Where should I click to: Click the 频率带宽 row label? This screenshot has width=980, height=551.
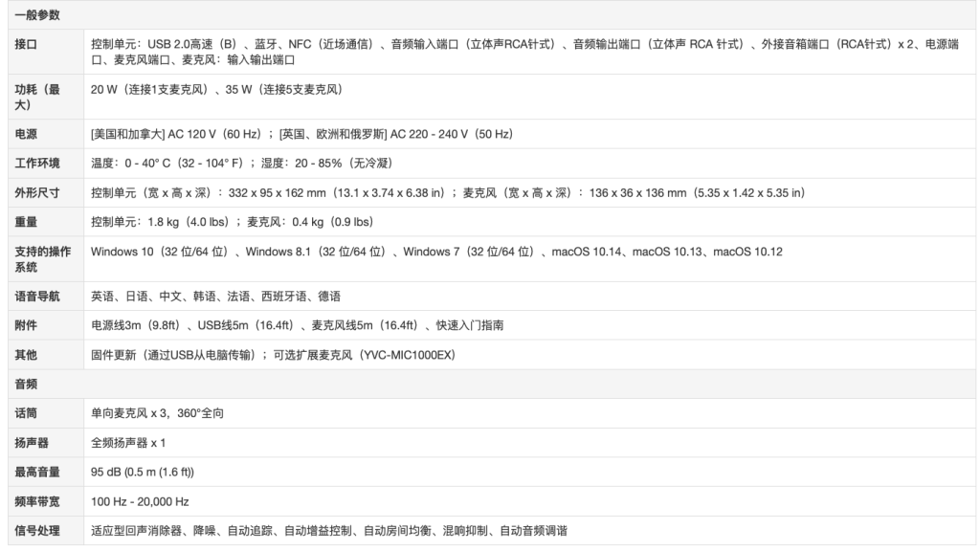coord(36,499)
